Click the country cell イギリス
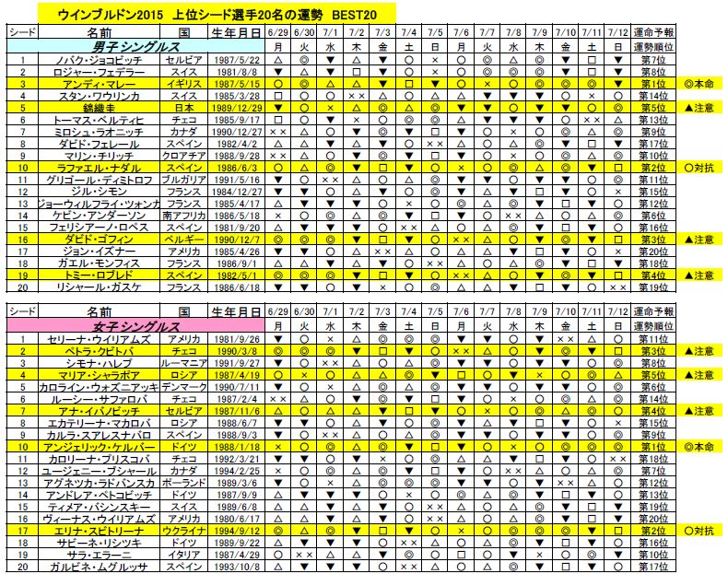The image size is (728, 574). click(x=184, y=84)
